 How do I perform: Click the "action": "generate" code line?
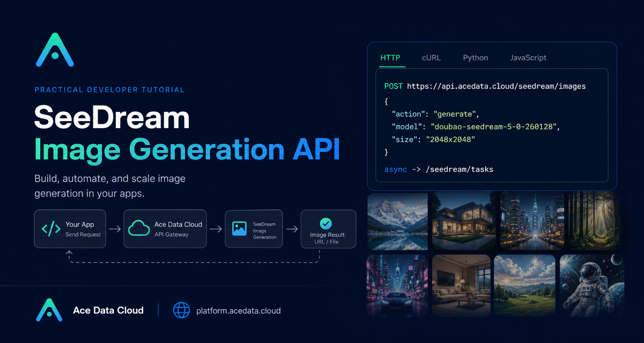435,114
